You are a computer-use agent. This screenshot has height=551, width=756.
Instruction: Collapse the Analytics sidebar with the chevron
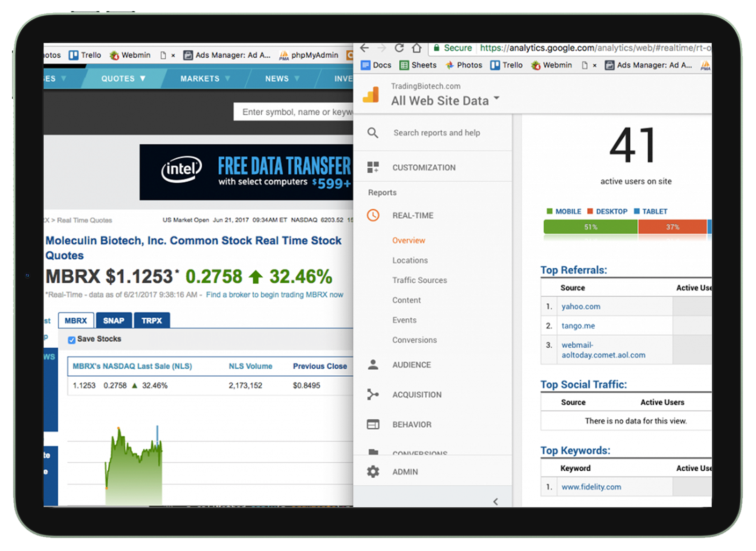coord(495,501)
